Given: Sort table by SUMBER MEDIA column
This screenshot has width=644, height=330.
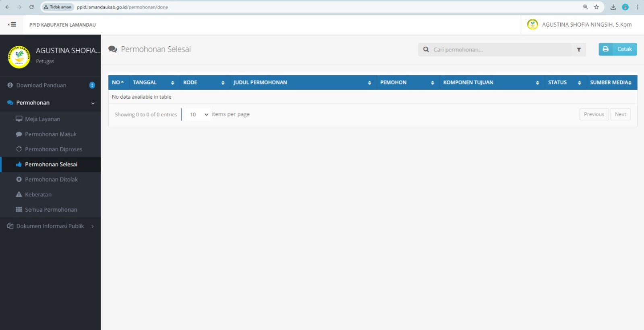Looking at the screenshot, I should click(611, 82).
